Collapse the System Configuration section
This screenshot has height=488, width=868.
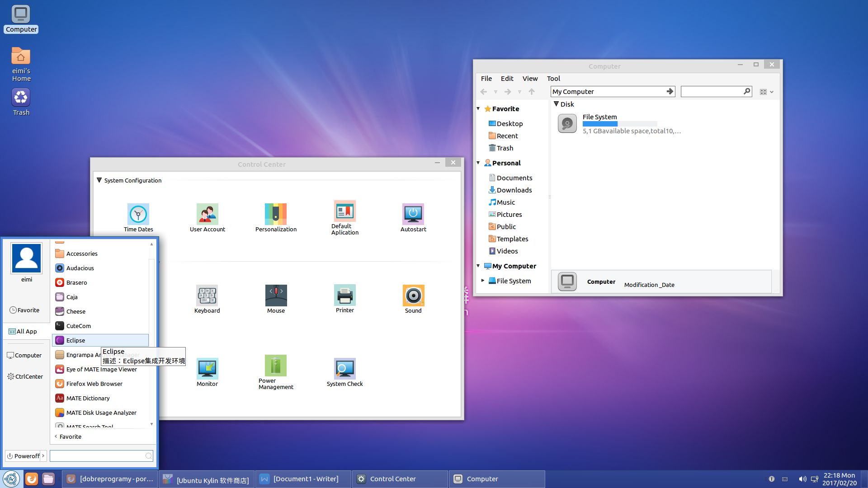(99, 180)
